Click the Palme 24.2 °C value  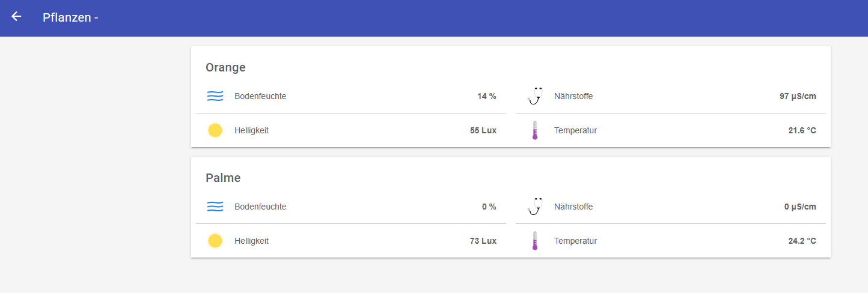802,241
